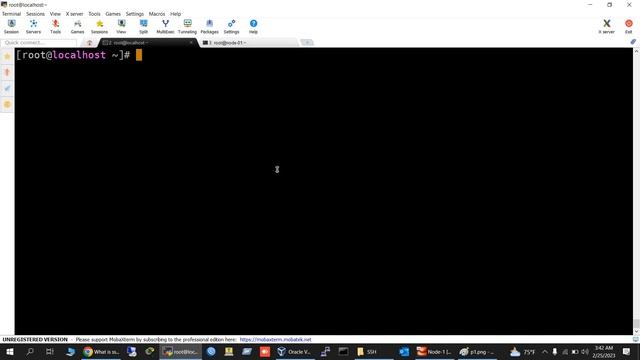640x360 pixels.
Task: Open the Windows notification center
Action: (x=627, y=351)
